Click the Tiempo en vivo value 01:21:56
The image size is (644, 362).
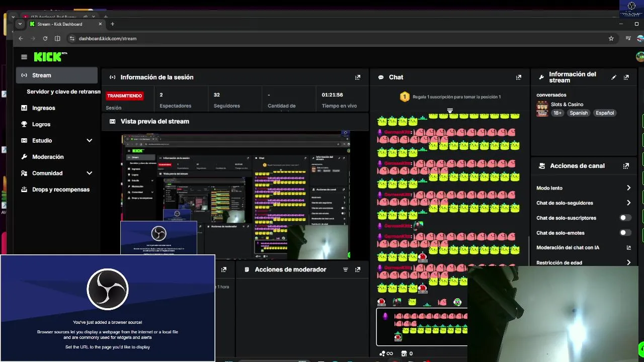pyautogui.click(x=333, y=95)
